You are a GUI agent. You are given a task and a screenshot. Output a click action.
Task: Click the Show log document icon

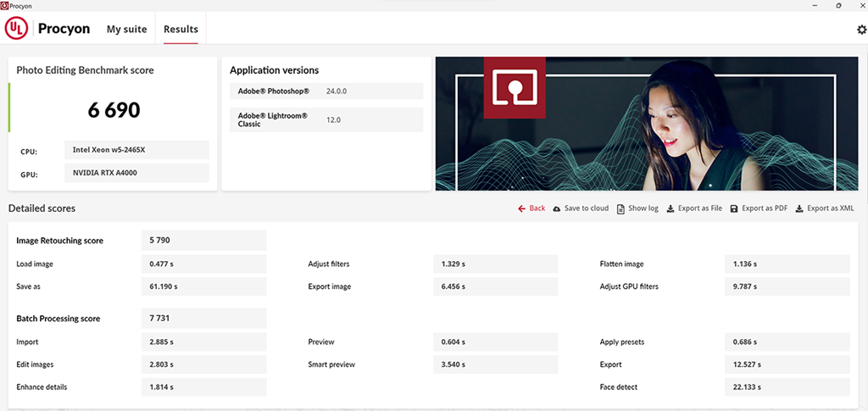point(621,208)
